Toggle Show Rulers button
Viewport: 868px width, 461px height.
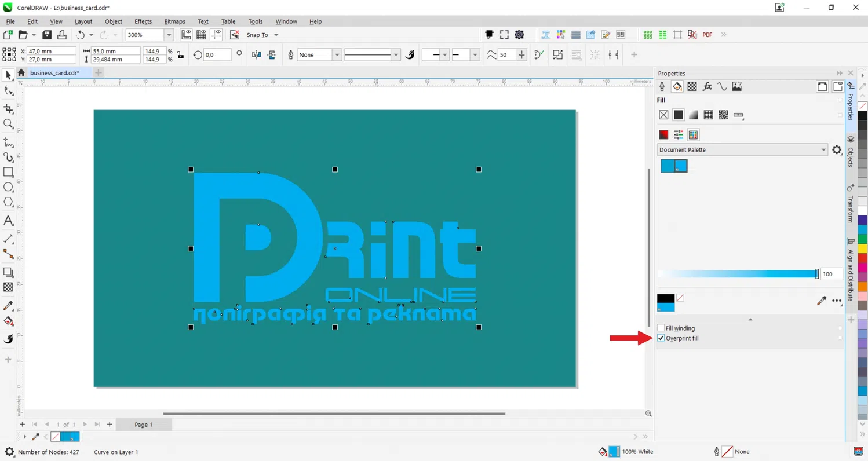coord(186,35)
